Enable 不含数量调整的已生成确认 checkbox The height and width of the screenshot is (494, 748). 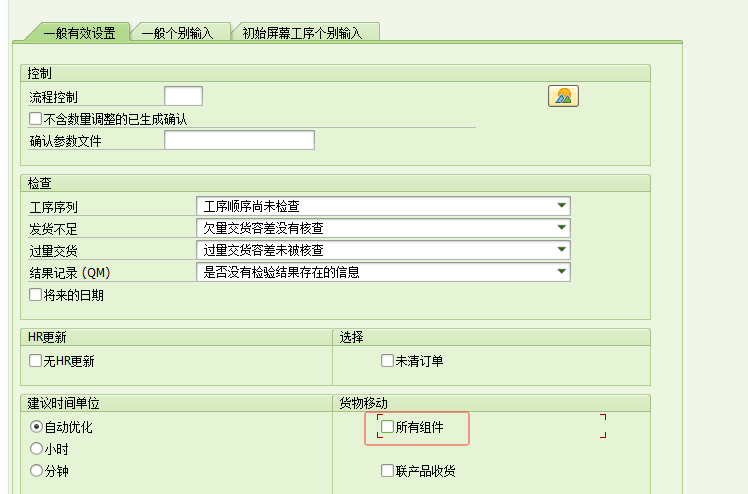click(x=36, y=119)
